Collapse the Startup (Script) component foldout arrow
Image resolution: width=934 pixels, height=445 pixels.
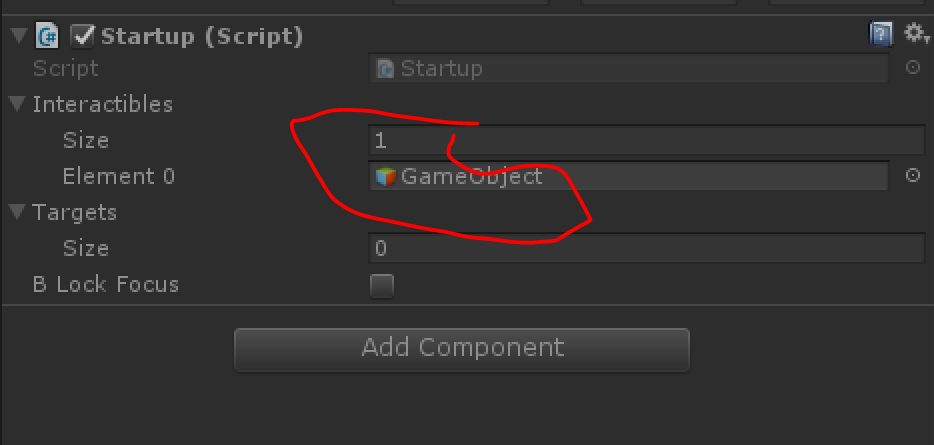pos(20,36)
